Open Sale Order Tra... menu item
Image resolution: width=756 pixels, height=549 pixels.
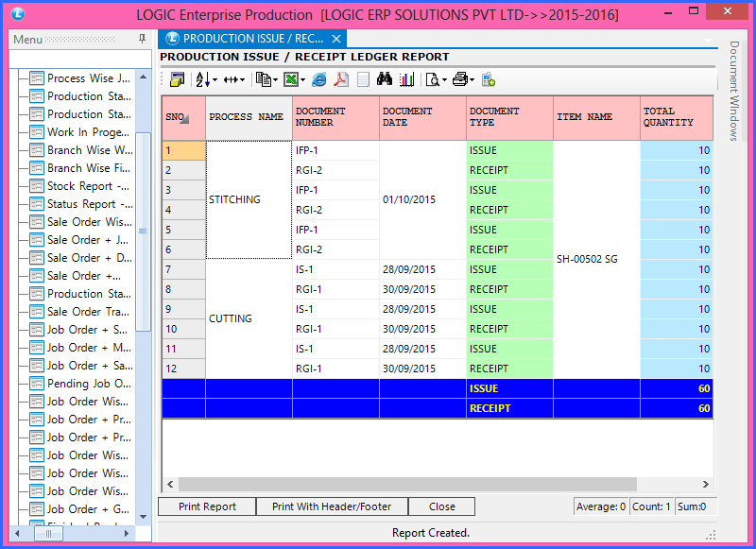click(79, 312)
